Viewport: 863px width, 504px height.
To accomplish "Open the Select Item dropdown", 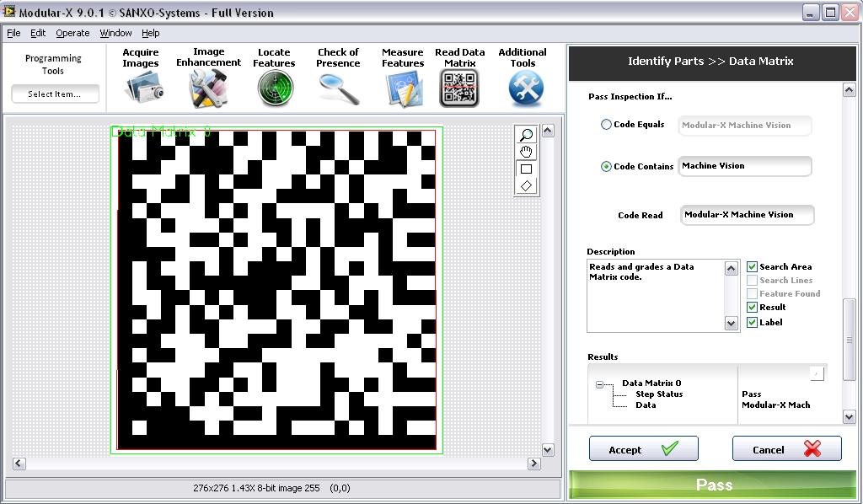I will 55,94.
